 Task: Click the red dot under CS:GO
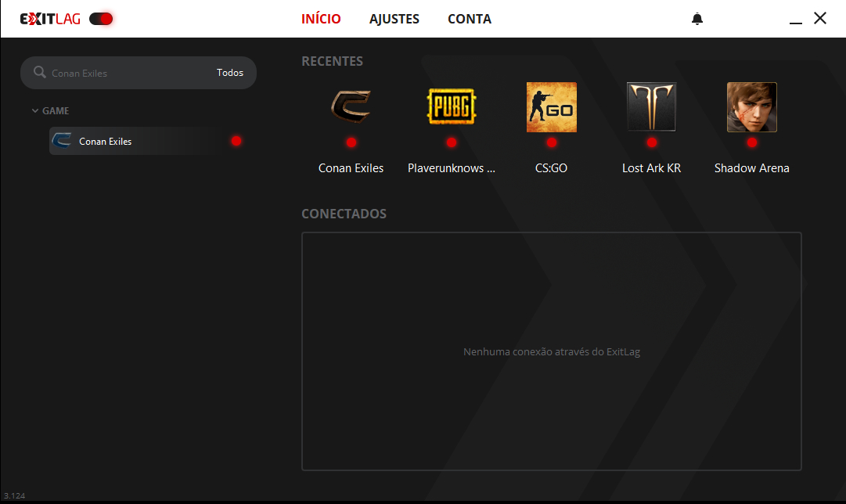(x=551, y=142)
